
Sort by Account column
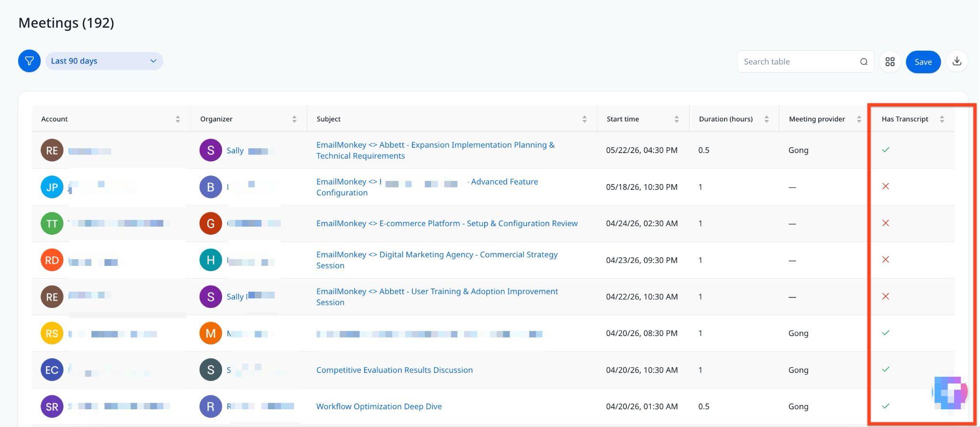click(178, 119)
